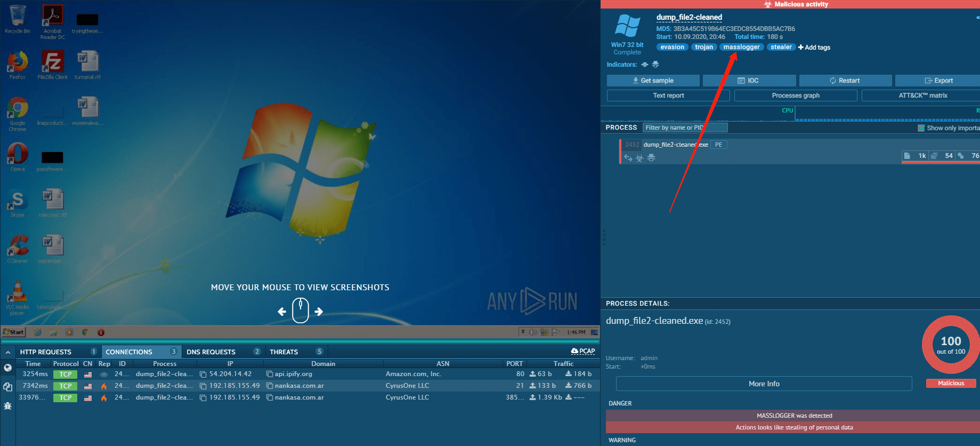Click the MASSLOGGER was detected danger entry
Viewport: 980px width, 446px height.
point(794,416)
